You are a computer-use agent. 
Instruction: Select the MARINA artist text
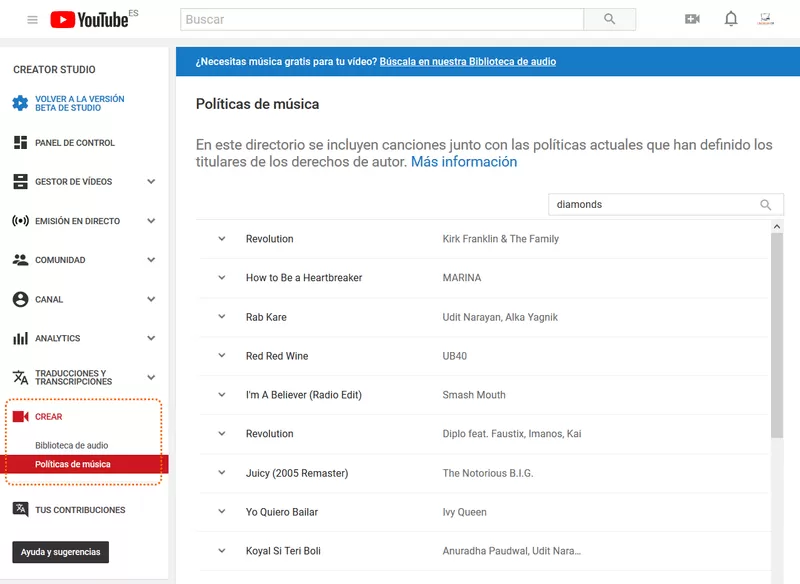point(462,277)
